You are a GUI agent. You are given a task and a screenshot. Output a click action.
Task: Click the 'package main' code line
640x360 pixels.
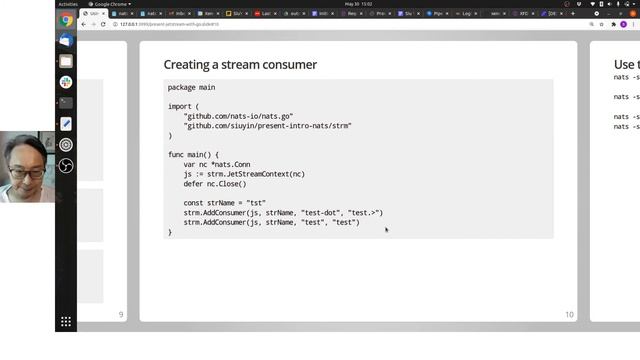[191, 87]
